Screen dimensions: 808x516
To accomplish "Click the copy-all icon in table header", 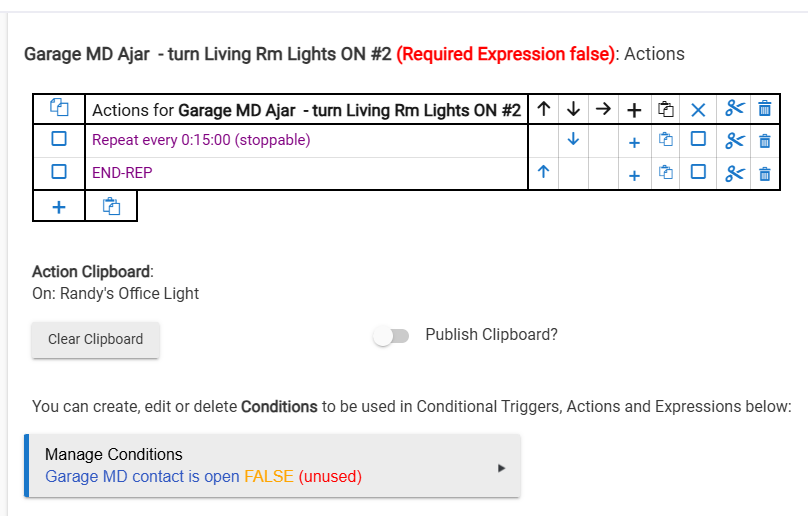I will [59, 108].
